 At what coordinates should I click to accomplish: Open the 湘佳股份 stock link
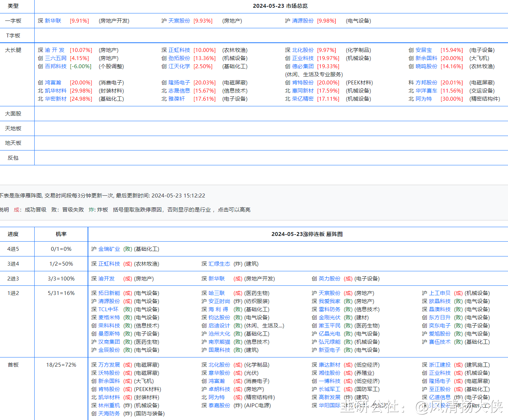click(x=330, y=373)
